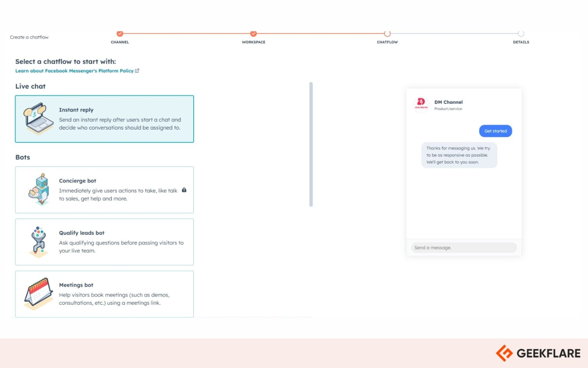The width and height of the screenshot is (588, 368).
Task: Click the 'Bots' section heading
Action: [23, 157]
